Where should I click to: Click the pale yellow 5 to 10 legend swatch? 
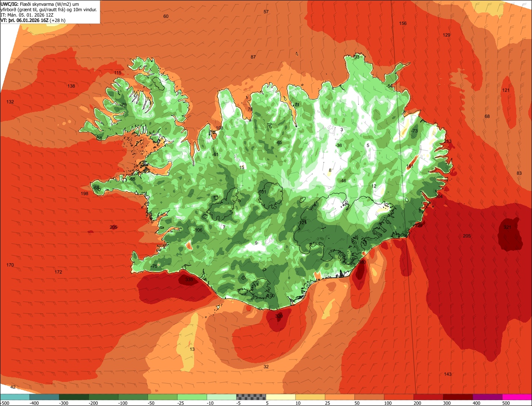click(281, 397)
